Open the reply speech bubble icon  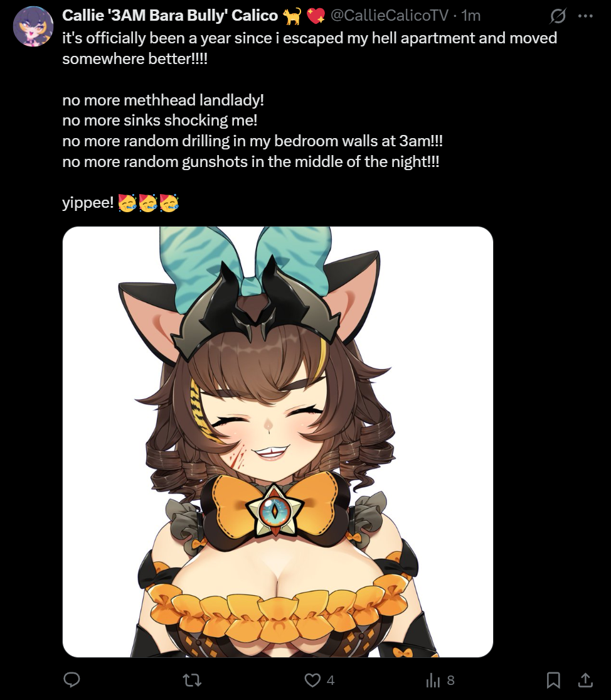(x=72, y=679)
